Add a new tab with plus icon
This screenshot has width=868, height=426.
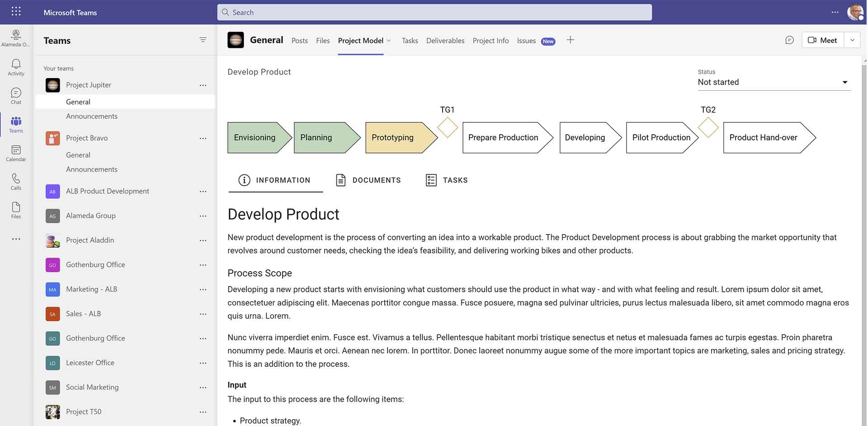[570, 40]
